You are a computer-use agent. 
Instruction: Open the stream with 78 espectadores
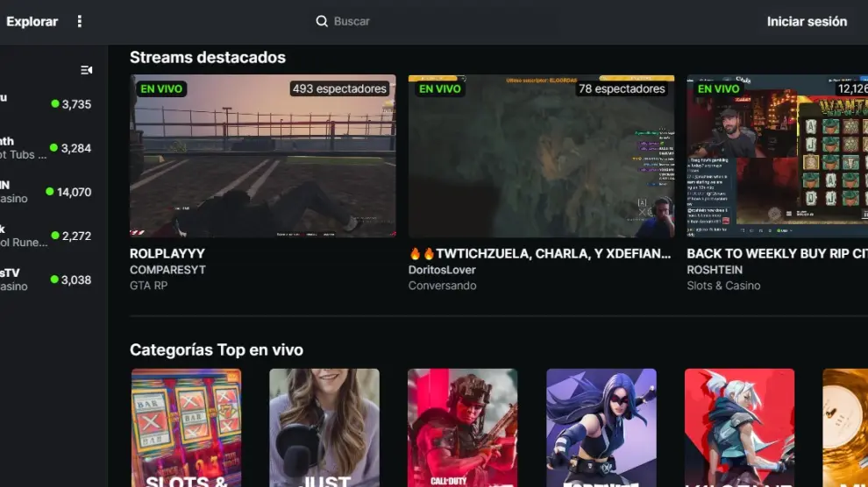coord(540,156)
